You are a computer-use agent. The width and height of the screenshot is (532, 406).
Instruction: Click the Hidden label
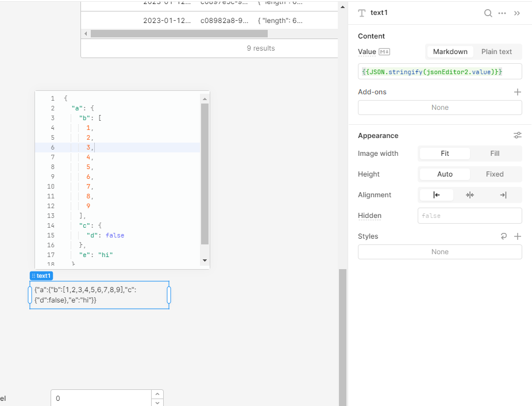coord(369,216)
